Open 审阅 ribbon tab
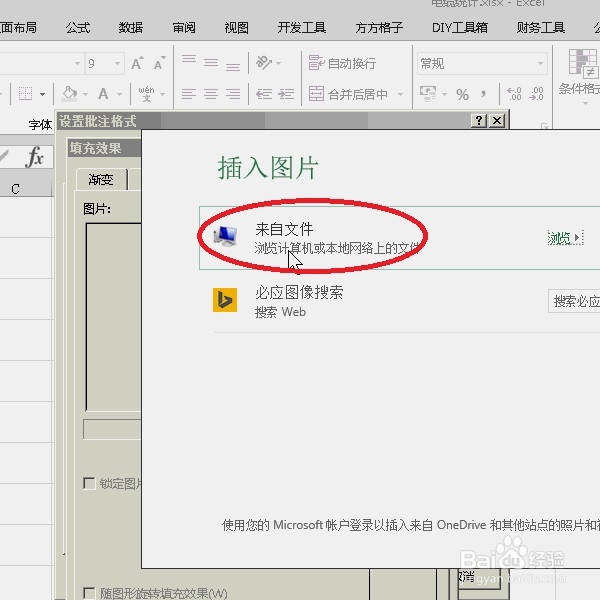The height and width of the screenshot is (600, 600). click(184, 28)
